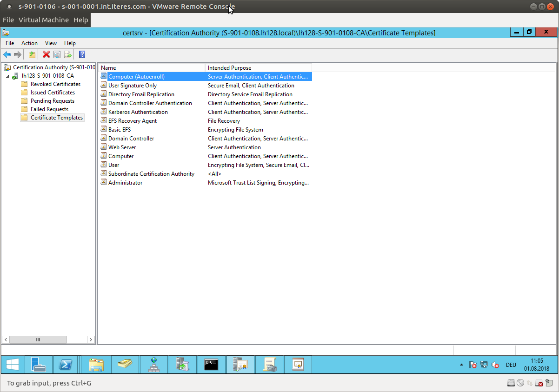Delete the selected template with the red X
Image resolution: width=559 pixels, height=392 pixels.
[x=46, y=54]
